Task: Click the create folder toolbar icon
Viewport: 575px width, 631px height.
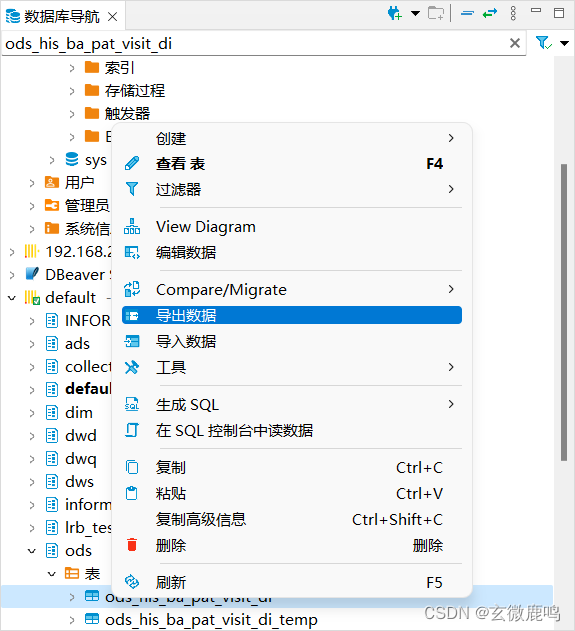Action: coord(436,14)
